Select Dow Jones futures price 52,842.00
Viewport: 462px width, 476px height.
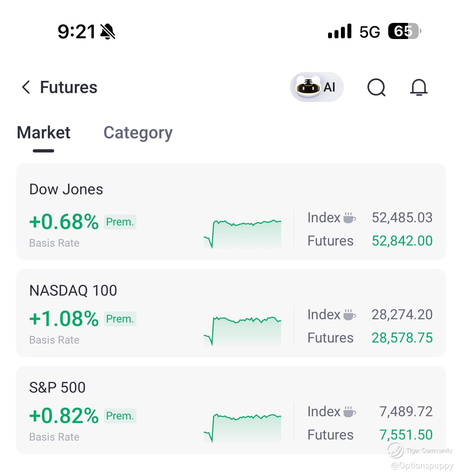[x=402, y=241]
